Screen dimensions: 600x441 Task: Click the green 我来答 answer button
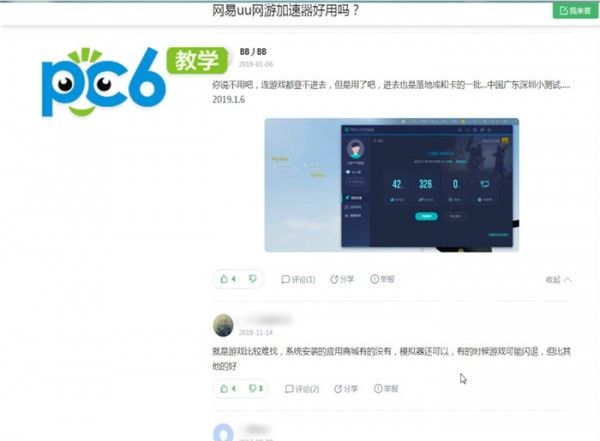pos(575,10)
